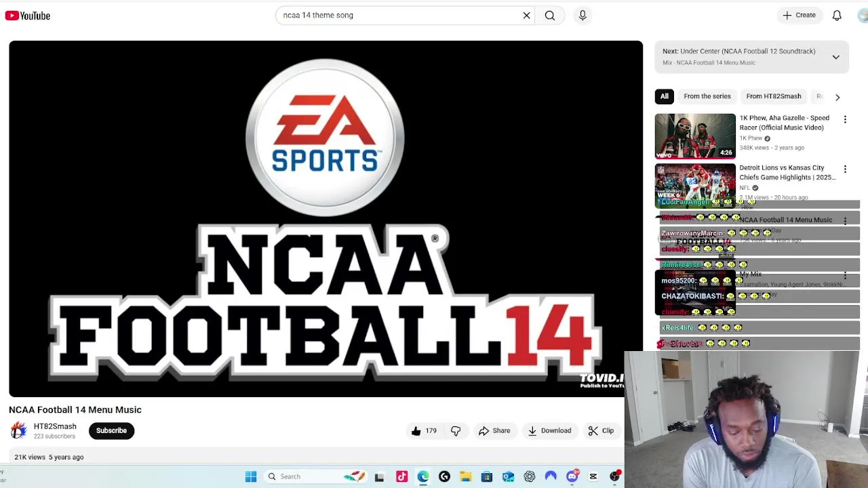The height and width of the screenshot is (488, 868).
Task: Open HT82Smash channel name link
Action: (55, 426)
